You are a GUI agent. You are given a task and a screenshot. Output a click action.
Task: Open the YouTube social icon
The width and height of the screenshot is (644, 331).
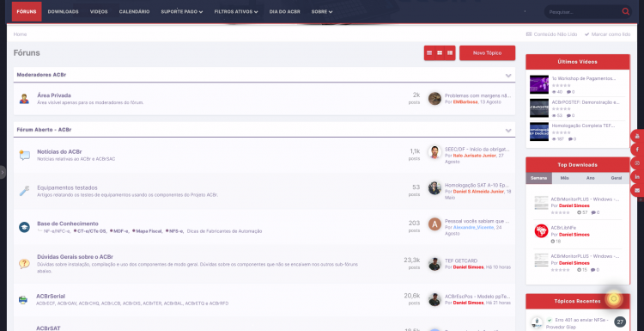637,136
